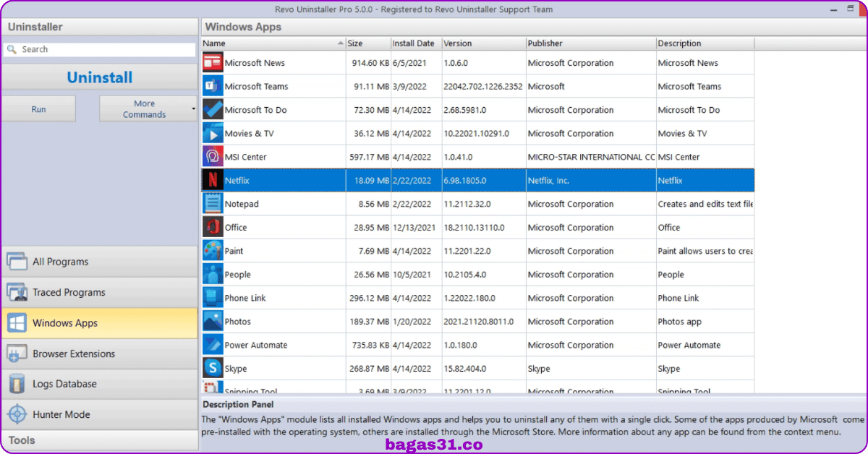The width and height of the screenshot is (868, 454).
Task: Click the All Programs sidebar icon
Action: 17,262
